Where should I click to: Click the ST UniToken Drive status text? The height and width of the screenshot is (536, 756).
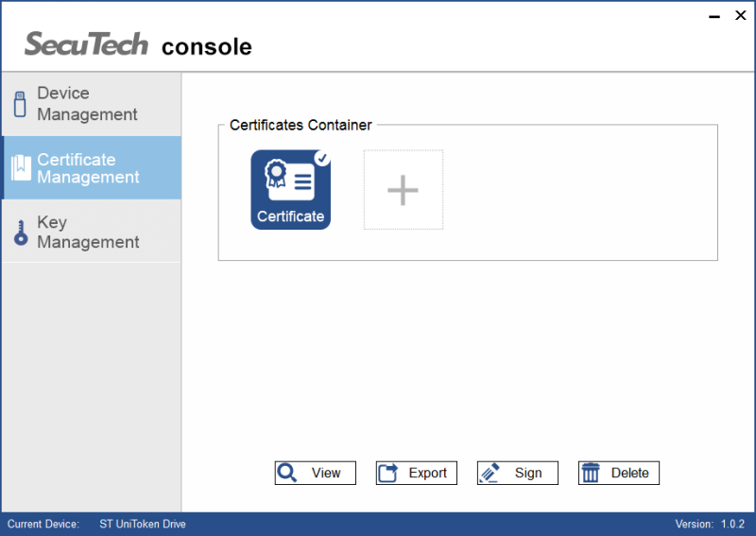143,524
